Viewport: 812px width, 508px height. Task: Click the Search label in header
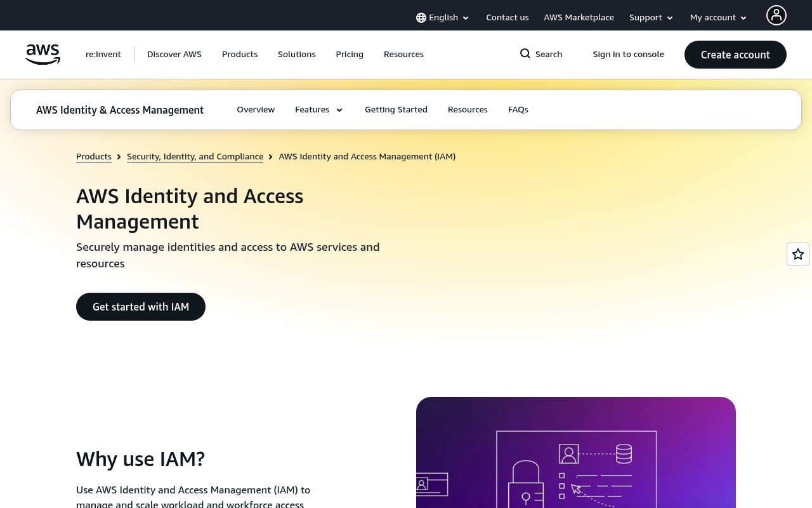click(549, 55)
